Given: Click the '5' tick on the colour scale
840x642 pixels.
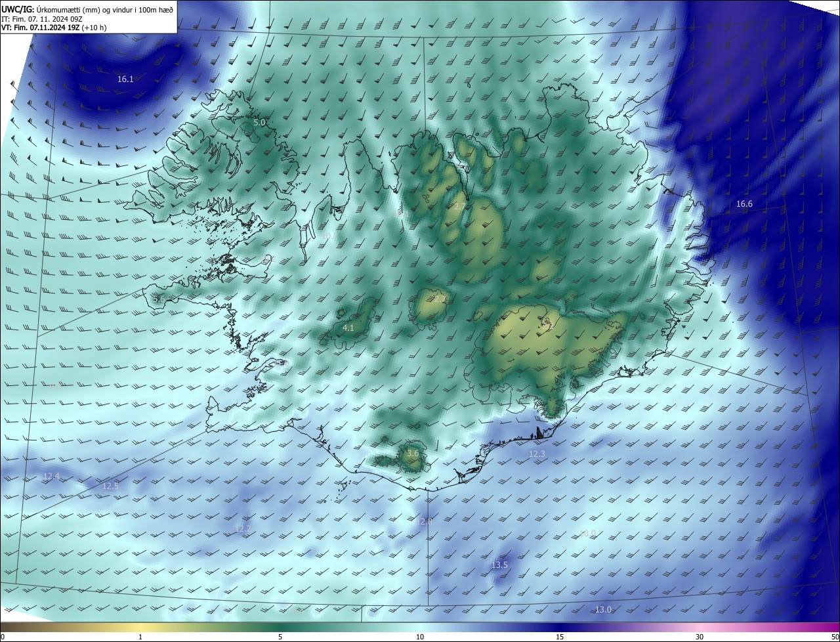Looking at the screenshot, I should pyautogui.click(x=280, y=637).
